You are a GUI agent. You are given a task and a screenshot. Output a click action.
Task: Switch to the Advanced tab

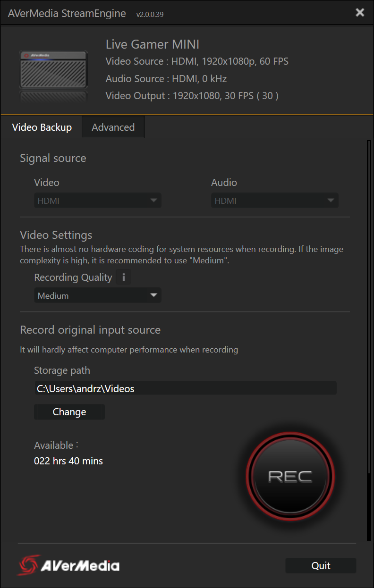113,127
